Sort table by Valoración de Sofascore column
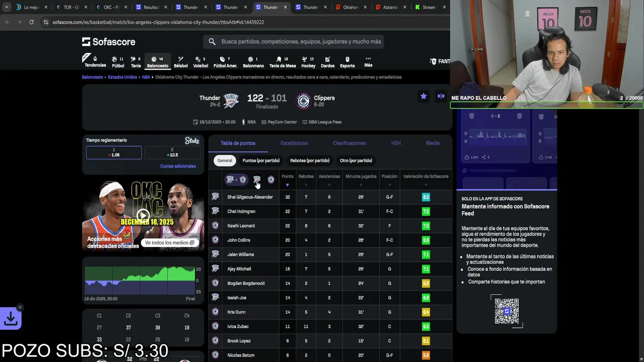Viewport: 644px width, 362px height. tap(426, 179)
